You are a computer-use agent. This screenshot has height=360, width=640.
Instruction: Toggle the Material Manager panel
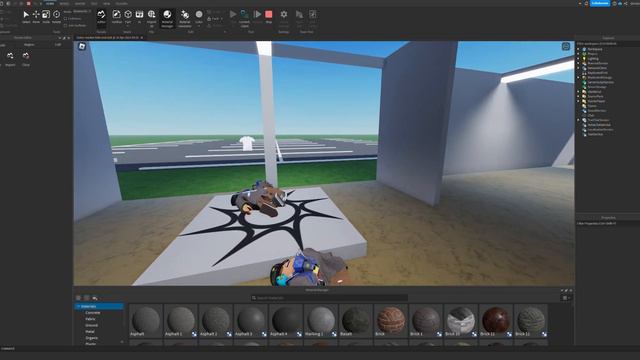pyautogui.click(x=167, y=18)
